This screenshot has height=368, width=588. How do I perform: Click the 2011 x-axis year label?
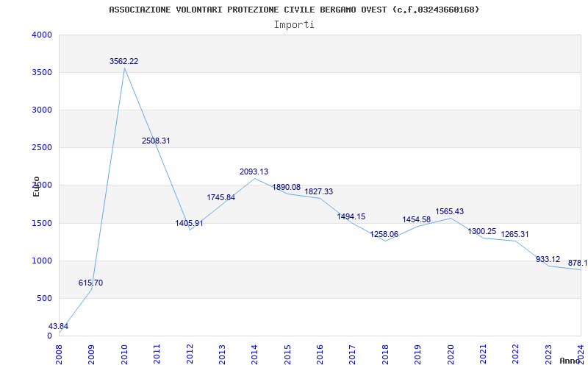157,354
